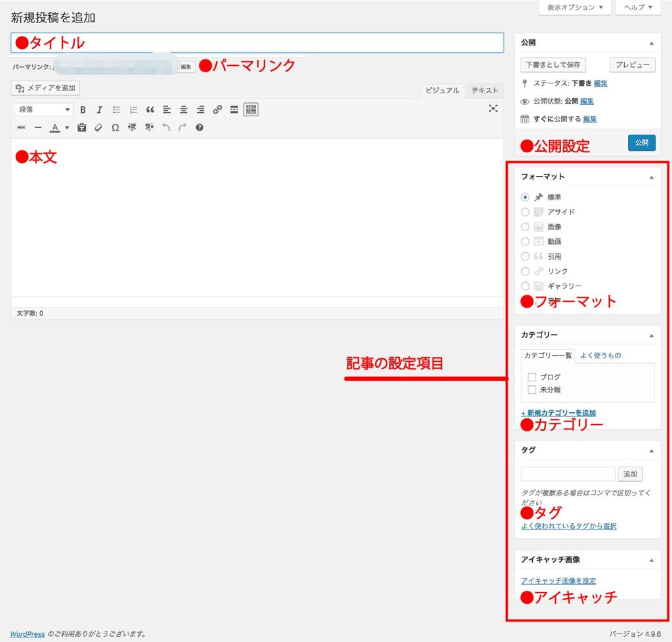Click the アイキャッチ画像を設定 link

(558, 581)
